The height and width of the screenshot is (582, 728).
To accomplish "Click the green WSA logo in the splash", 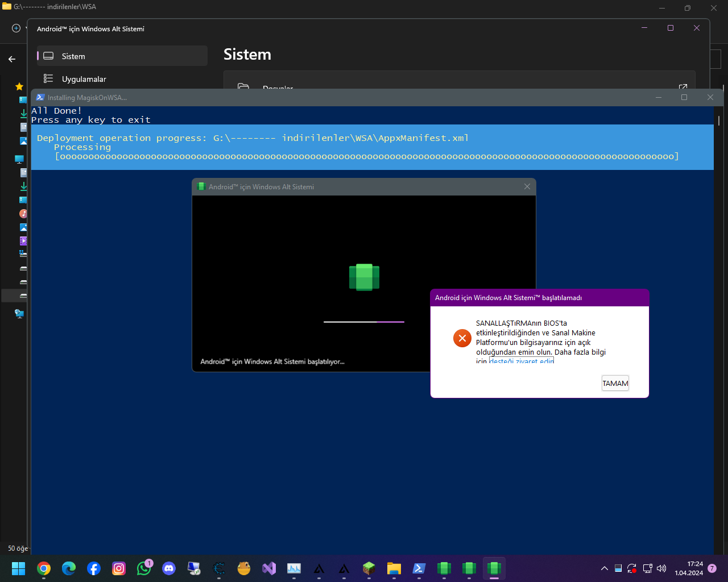I will point(364,277).
